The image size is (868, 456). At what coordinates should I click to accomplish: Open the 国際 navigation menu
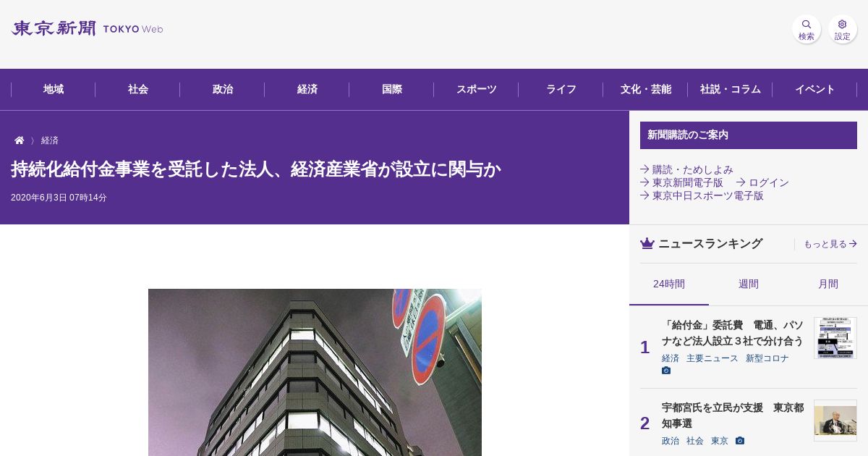click(392, 90)
